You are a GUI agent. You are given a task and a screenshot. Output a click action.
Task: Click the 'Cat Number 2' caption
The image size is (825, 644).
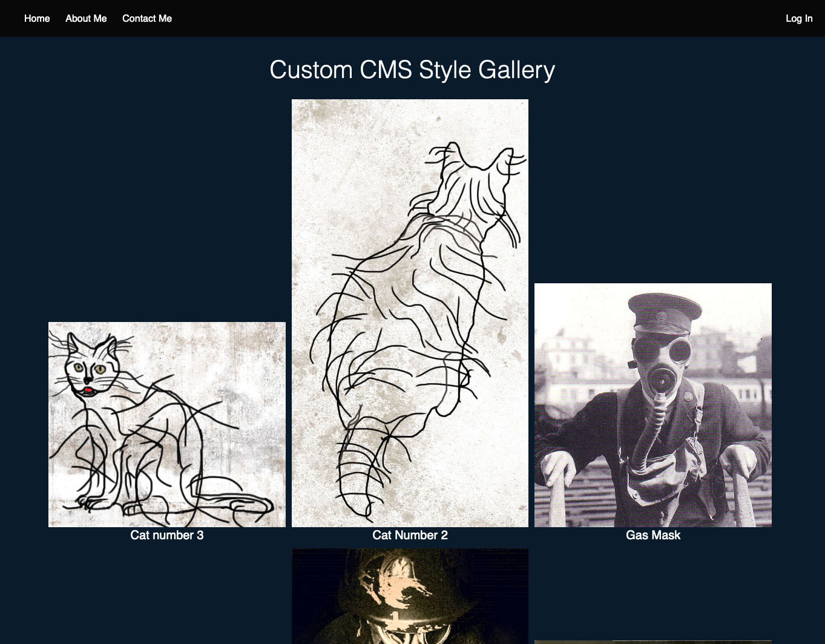(x=410, y=535)
